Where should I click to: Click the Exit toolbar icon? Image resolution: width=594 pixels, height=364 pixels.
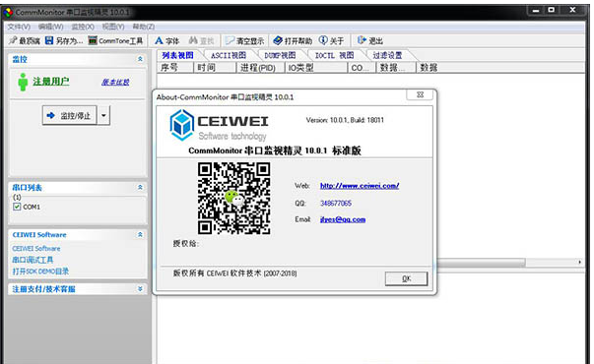pos(362,40)
